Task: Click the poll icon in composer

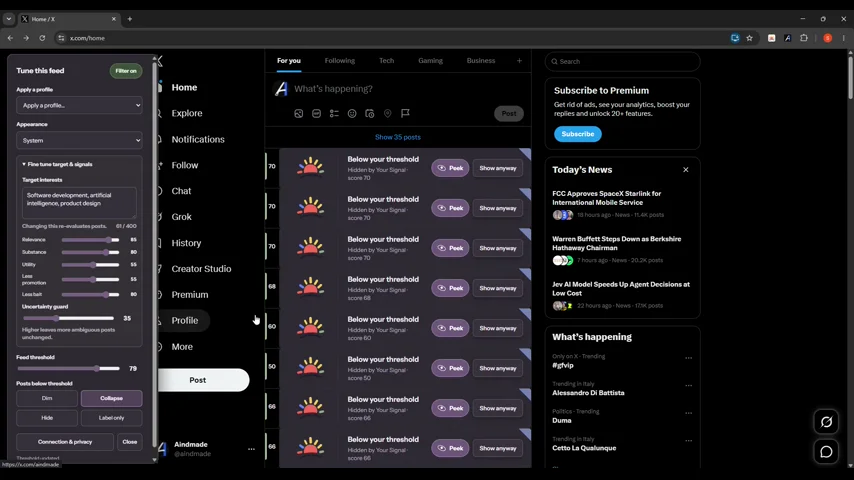Action: 334,113
